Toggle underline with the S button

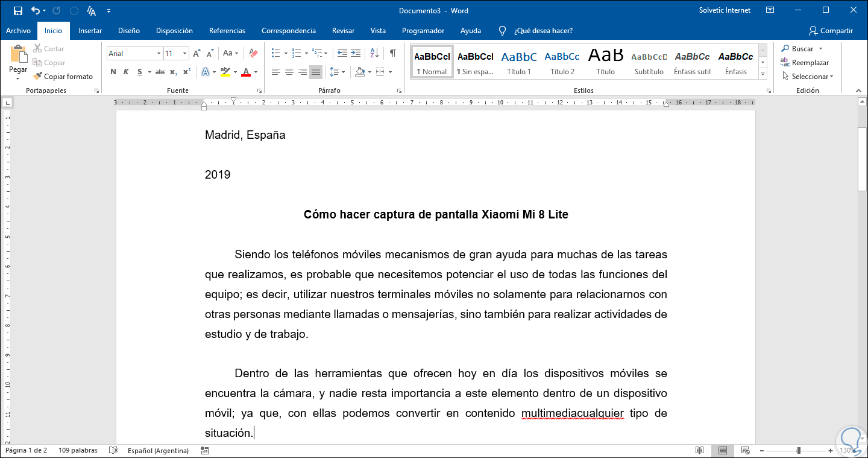[x=140, y=72]
